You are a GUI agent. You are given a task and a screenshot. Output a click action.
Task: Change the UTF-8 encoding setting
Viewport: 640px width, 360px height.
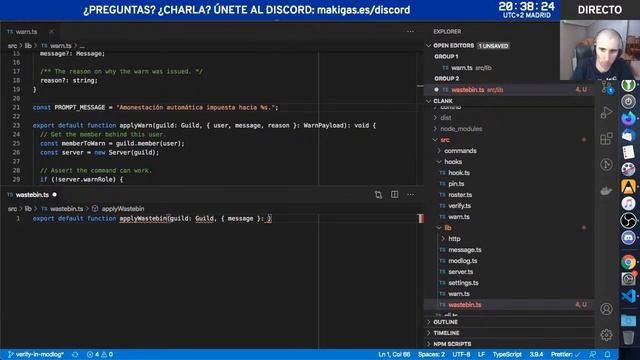[x=462, y=355]
